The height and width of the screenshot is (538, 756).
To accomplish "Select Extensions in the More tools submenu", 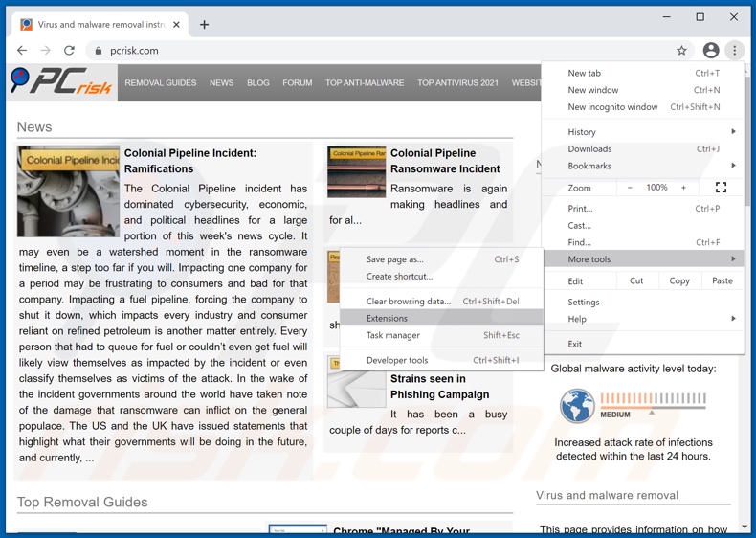I will (x=387, y=318).
